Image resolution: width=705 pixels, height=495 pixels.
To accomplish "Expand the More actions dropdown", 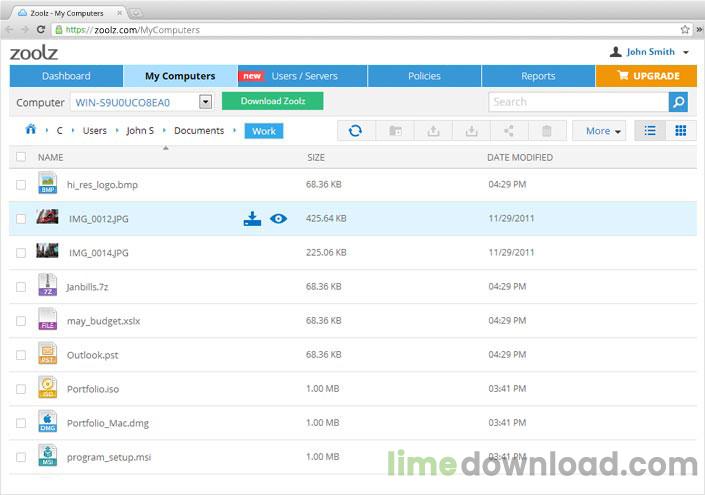I will 599,131.
